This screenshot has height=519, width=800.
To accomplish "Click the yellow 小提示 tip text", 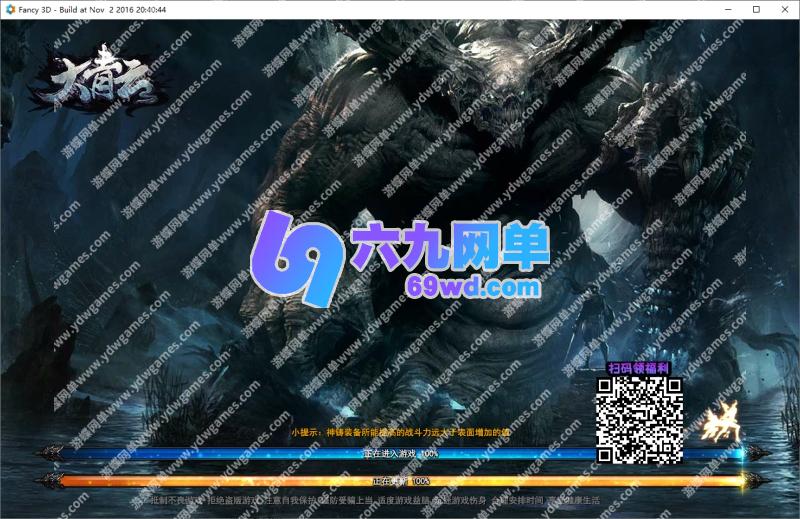I will point(401,432).
